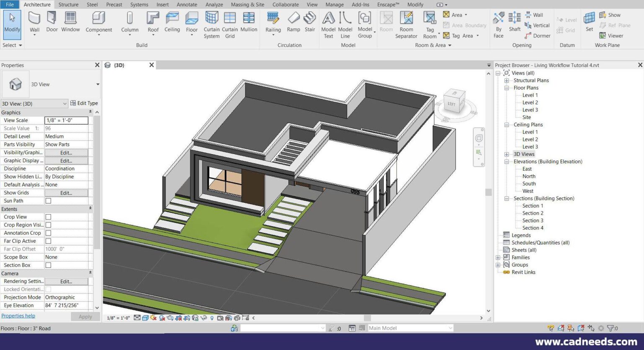Choose the Curtain Grid tool

tap(230, 25)
